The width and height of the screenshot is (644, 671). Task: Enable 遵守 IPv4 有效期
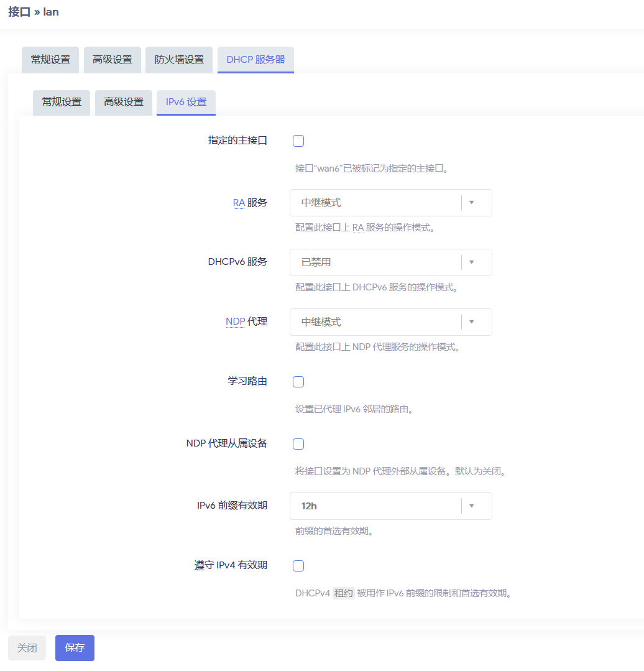[298, 565]
